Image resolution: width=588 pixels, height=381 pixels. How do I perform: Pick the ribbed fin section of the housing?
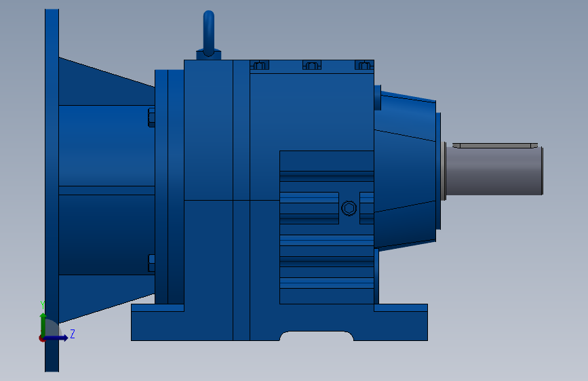(327, 227)
